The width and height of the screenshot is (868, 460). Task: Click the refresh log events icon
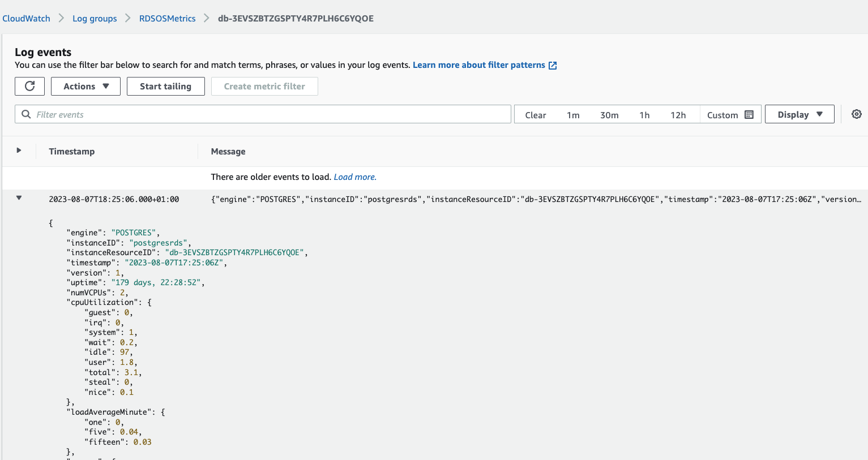[x=30, y=86]
